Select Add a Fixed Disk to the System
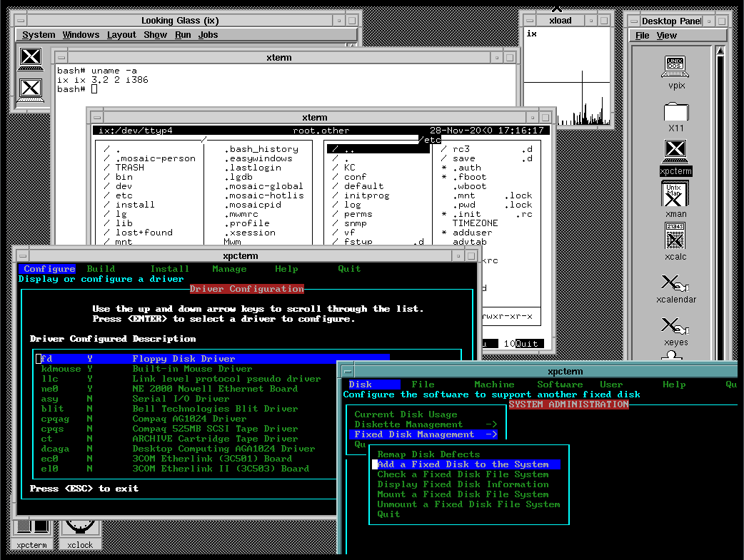This screenshot has width=744, height=560. [x=463, y=464]
